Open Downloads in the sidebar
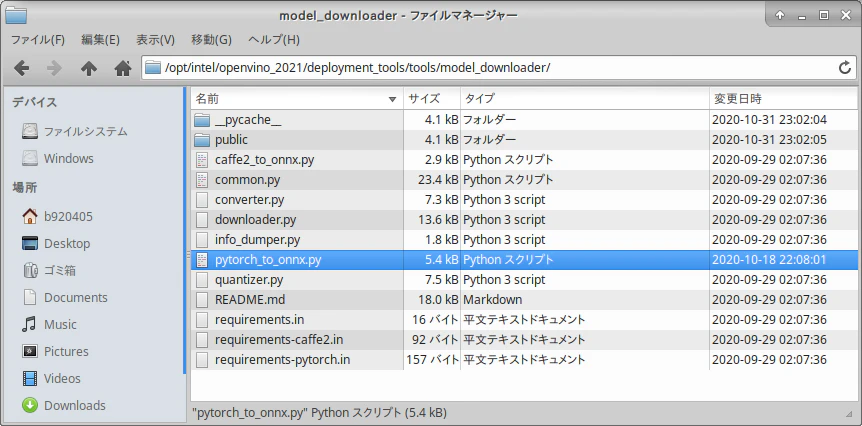 point(75,405)
